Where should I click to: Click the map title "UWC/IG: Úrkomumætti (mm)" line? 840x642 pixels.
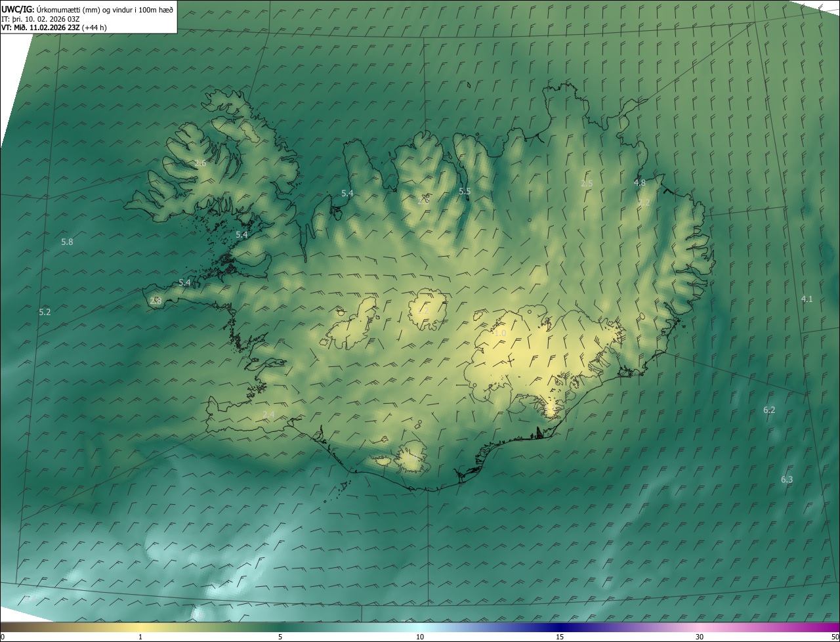pos(87,9)
